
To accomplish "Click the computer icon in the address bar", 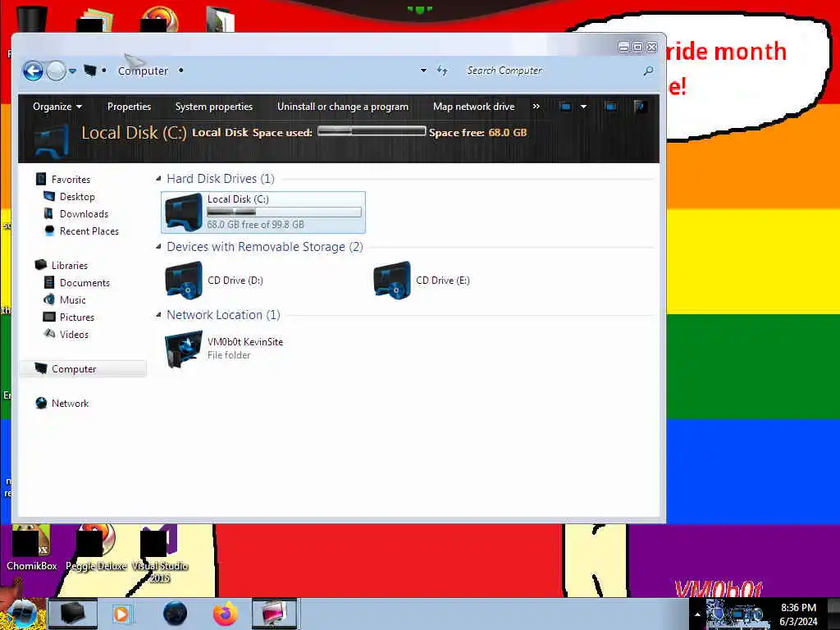I will pos(90,71).
